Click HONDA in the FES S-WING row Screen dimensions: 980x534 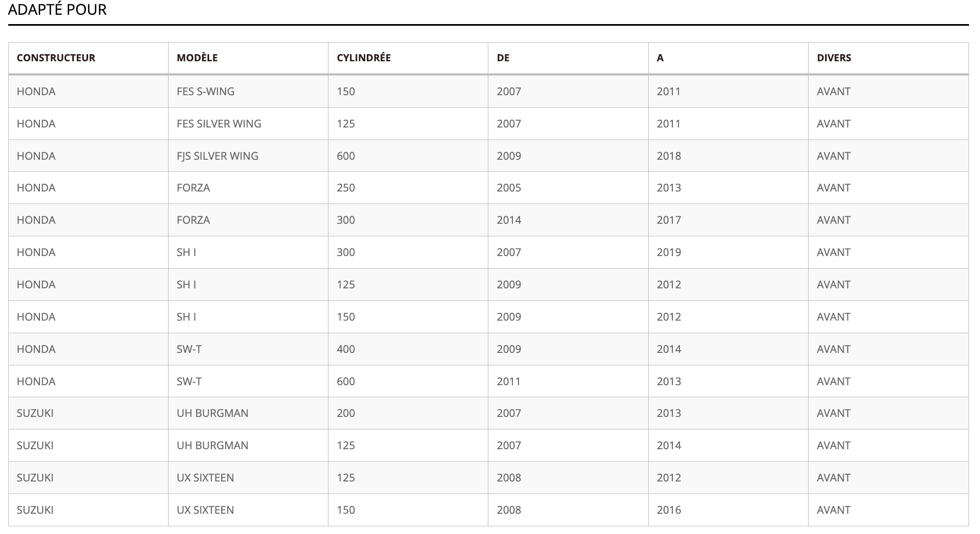click(36, 91)
